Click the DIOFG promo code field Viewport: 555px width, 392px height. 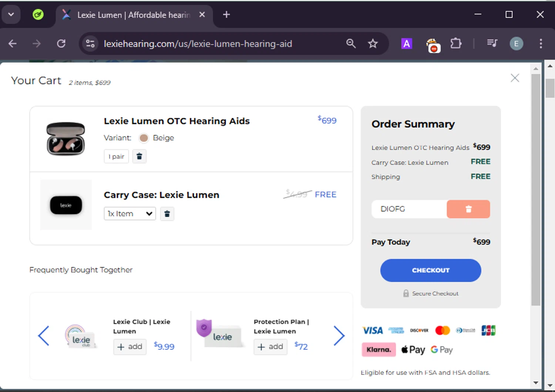tap(409, 209)
